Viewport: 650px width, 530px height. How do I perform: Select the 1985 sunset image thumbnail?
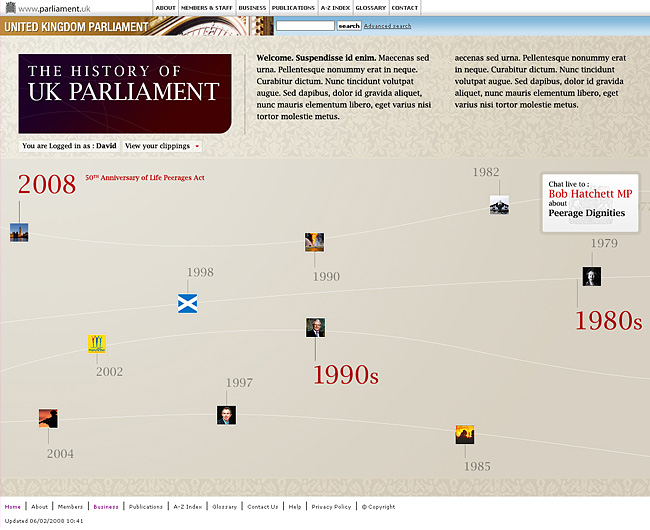click(465, 435)
